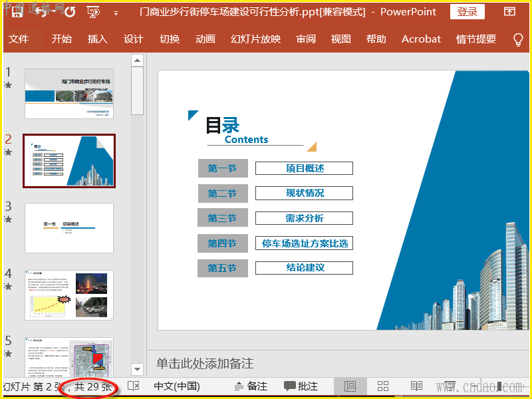The image size is (532, 399).
Task: Click thumbnail pane scroll down arrow
Action: [x=137, y=369]
